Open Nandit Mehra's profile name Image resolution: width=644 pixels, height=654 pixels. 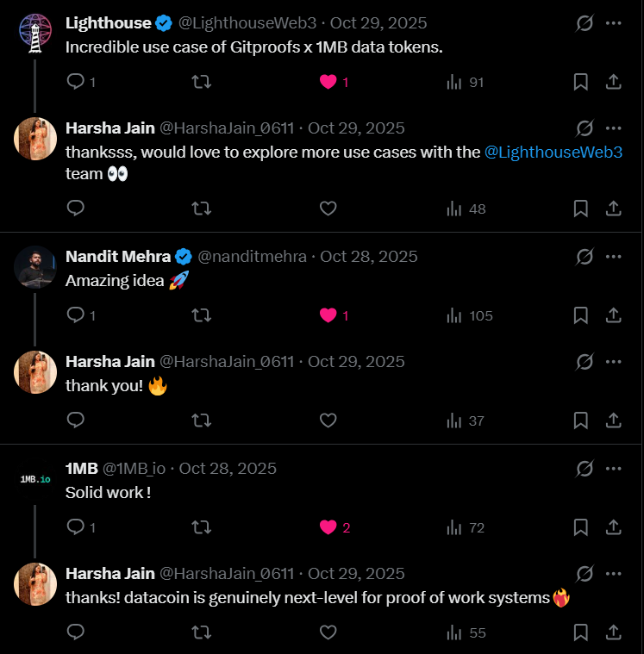tap(118, 256)
